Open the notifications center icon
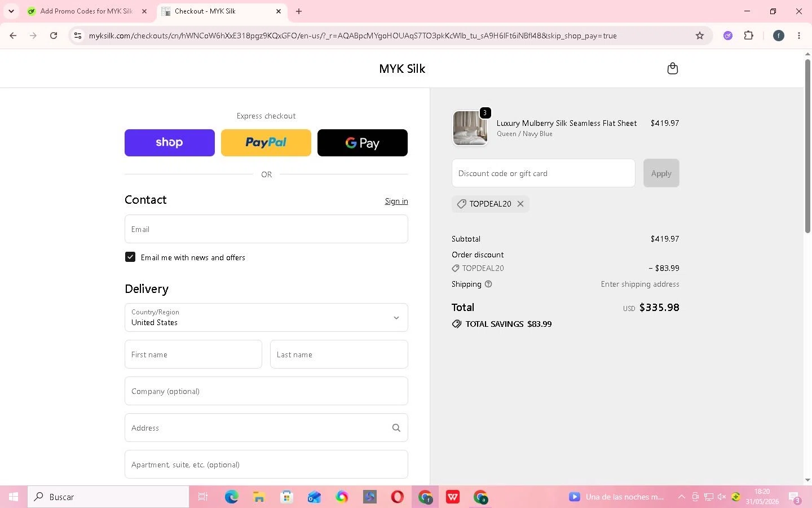 point(795,497)
